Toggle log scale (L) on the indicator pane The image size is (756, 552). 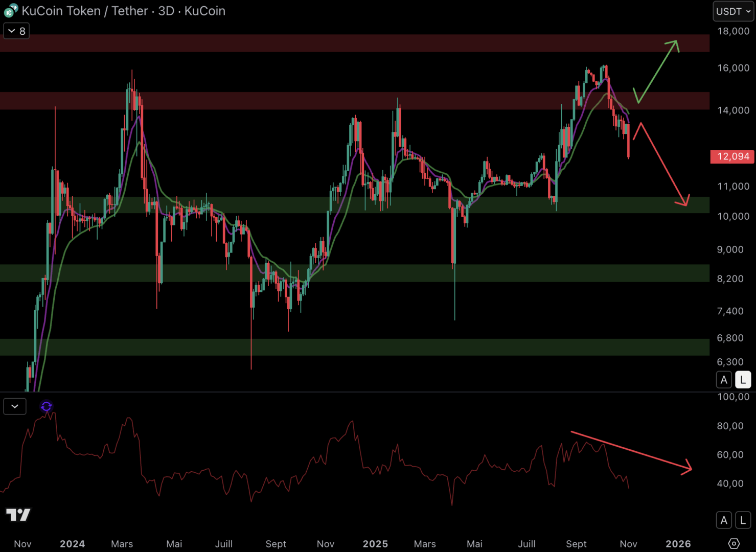point(743,520)
